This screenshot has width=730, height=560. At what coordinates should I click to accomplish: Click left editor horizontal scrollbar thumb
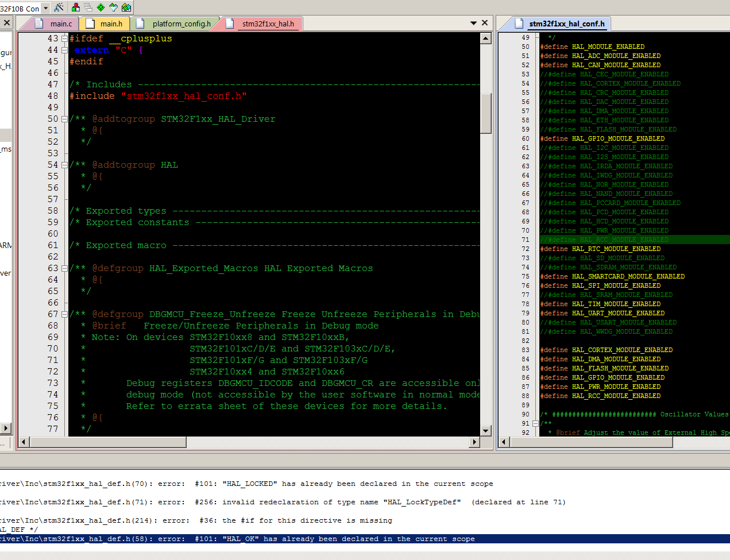pyautogui.click(x=108, y=442)
